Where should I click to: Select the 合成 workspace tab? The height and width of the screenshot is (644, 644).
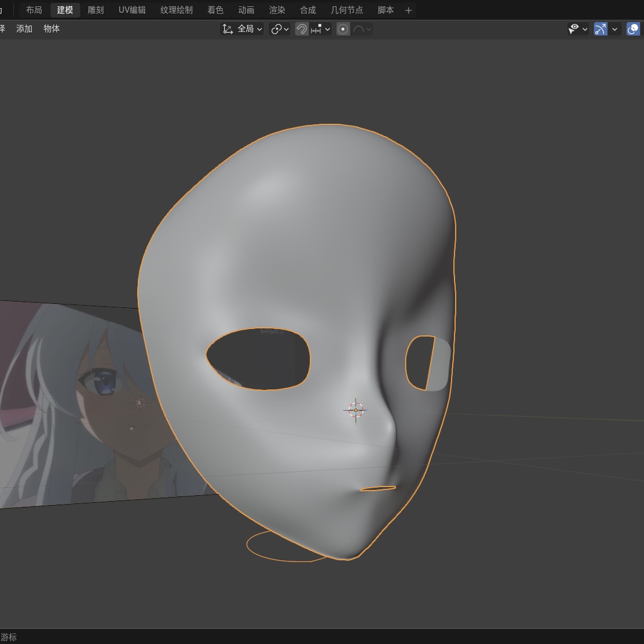[x=307, y=10]
